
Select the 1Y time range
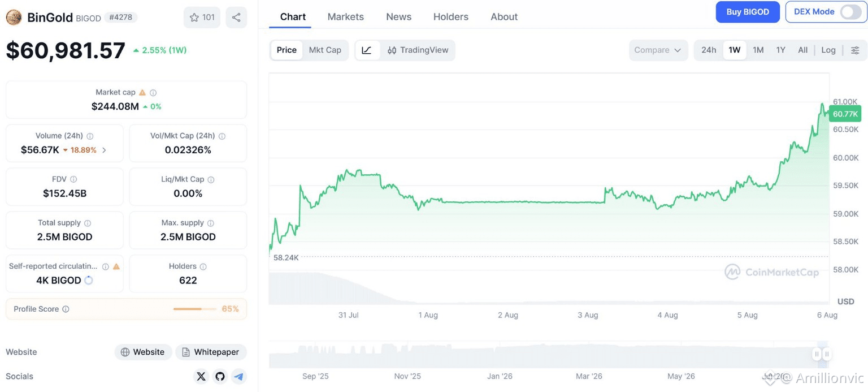click(x=781, y=50)
